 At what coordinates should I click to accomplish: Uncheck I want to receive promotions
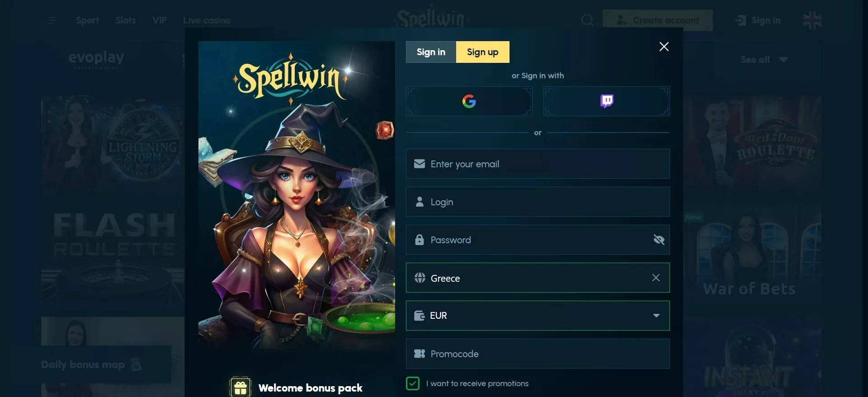pyautogui.click(x=413, y=383)
